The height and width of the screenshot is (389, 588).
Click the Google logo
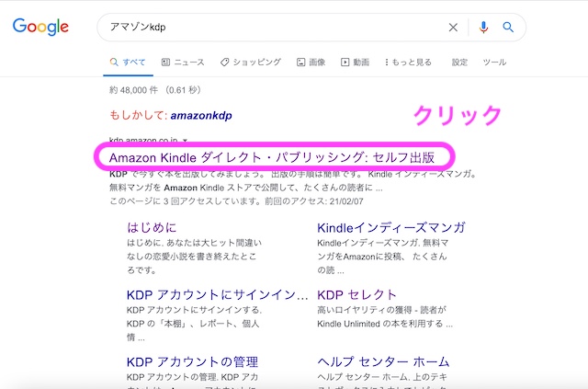click(x=40, y=27)
